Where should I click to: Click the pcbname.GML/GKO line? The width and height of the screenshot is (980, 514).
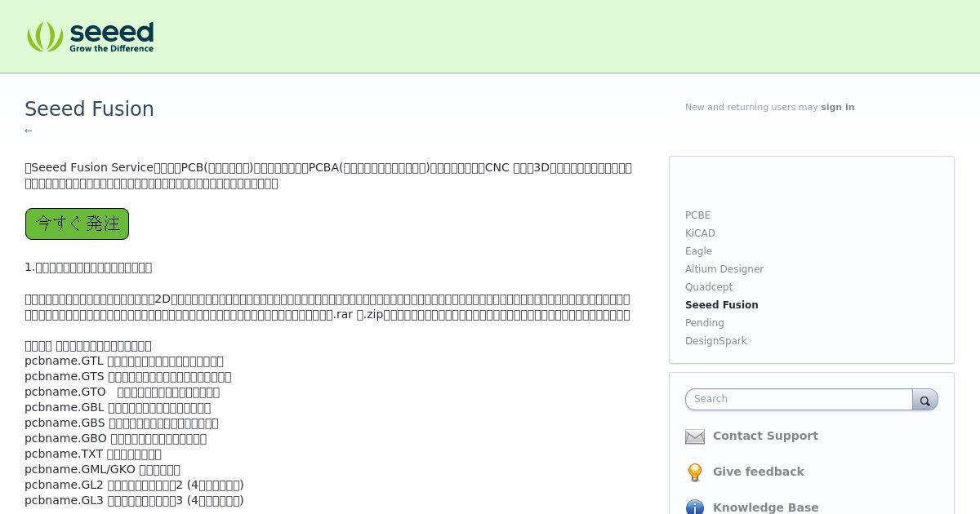coord(102,470)
